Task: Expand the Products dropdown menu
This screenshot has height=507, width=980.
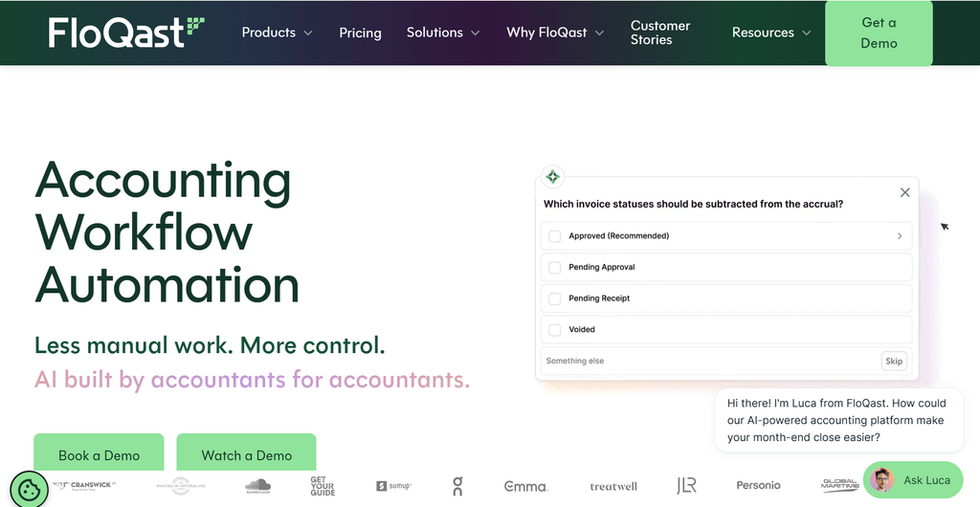Action: pos(277,33)
